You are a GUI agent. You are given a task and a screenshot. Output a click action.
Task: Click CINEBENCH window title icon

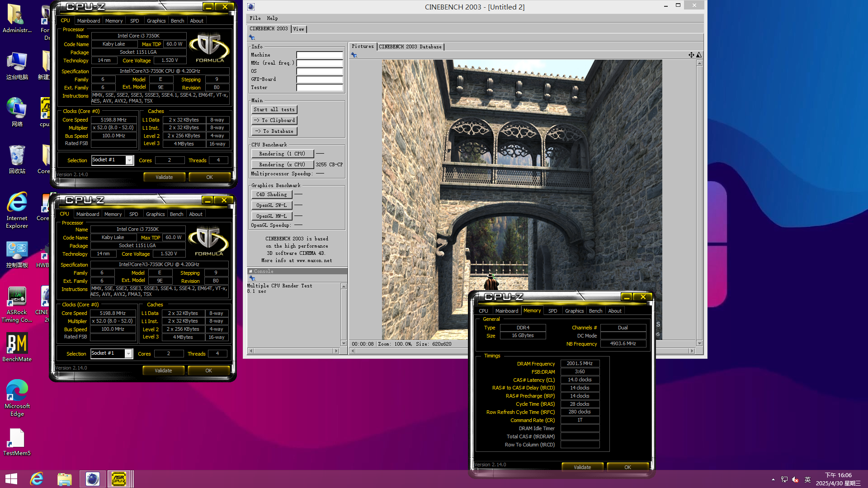[251, 7]
